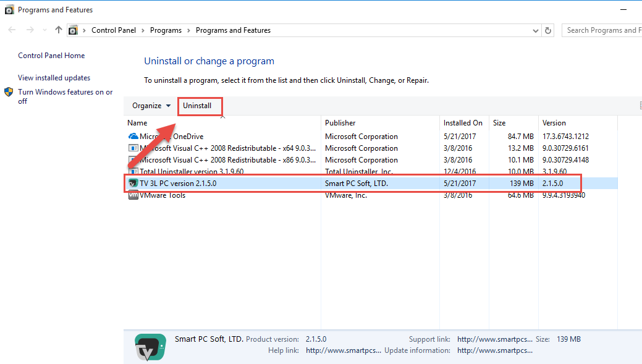Click the Programs and Features title bar icon

click(9, 10)
